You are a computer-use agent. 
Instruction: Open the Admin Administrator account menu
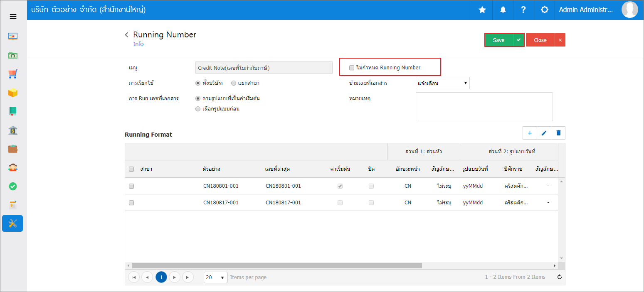coord(586,10)
